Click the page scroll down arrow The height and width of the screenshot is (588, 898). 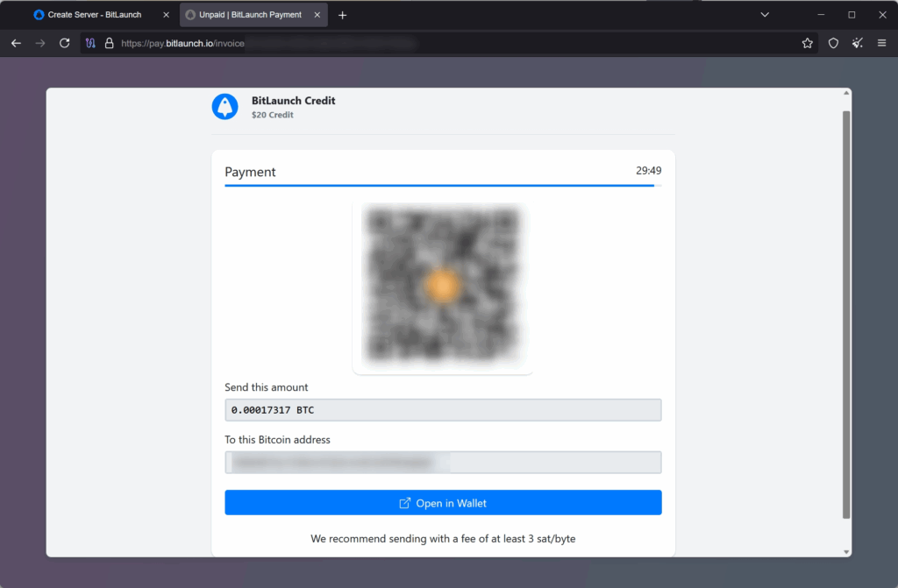click(846, 552)
